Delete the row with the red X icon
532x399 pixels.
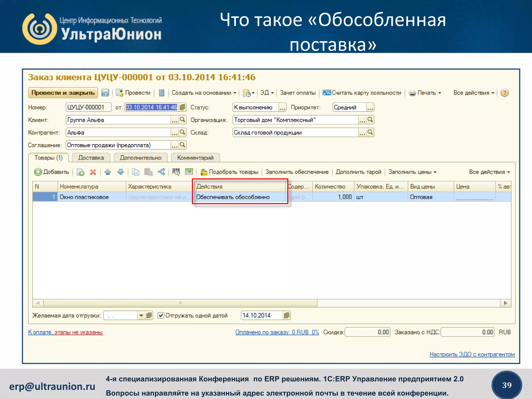click(93, 172)
